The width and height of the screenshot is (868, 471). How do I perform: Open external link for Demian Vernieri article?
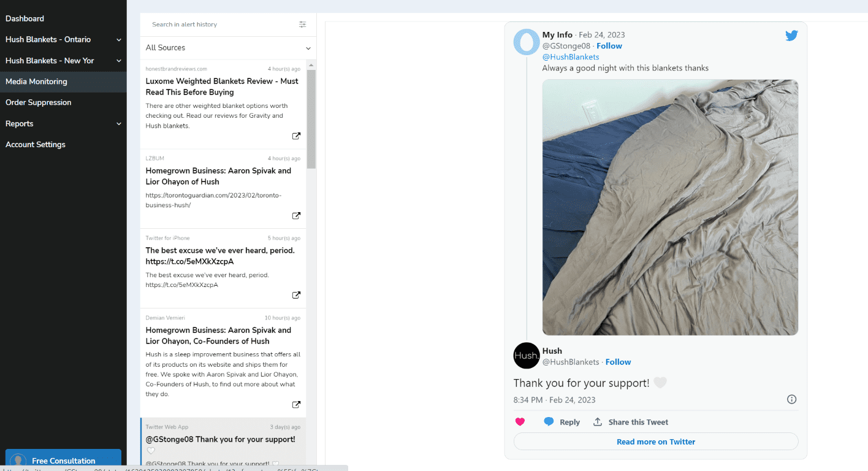coord(296,405)
